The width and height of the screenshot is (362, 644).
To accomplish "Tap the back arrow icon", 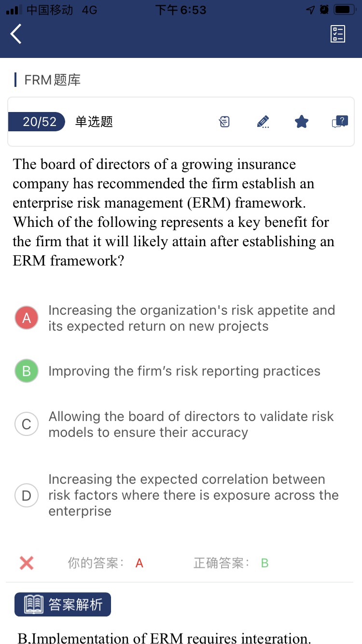I will [16, 34].
